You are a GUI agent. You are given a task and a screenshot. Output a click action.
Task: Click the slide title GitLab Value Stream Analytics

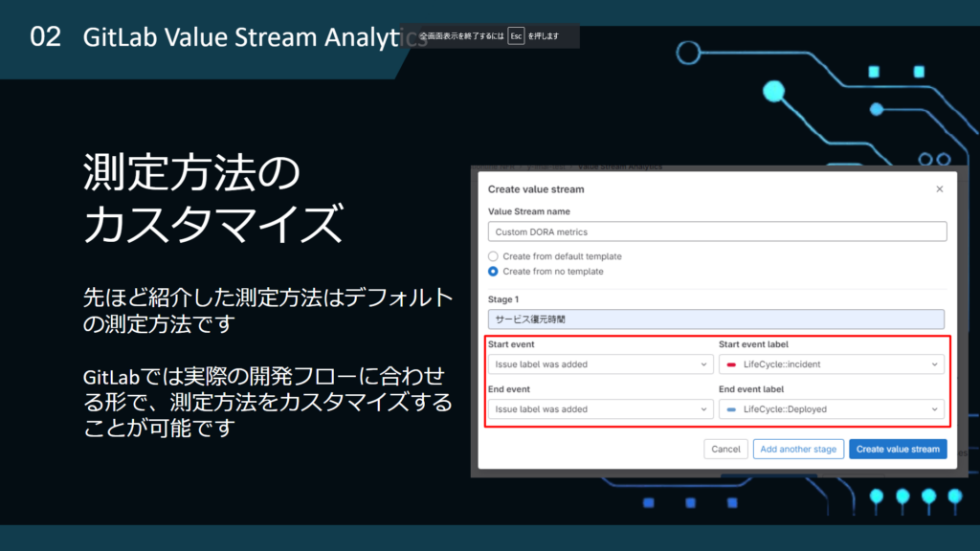[x=255, y=37]
